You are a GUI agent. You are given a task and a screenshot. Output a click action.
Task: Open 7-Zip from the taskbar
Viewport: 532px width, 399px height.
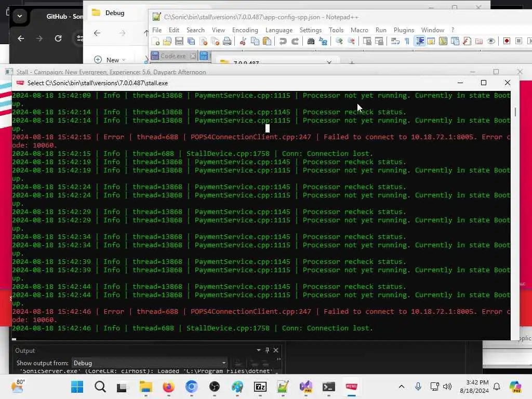pyautogui.click(x=260, y=387)
